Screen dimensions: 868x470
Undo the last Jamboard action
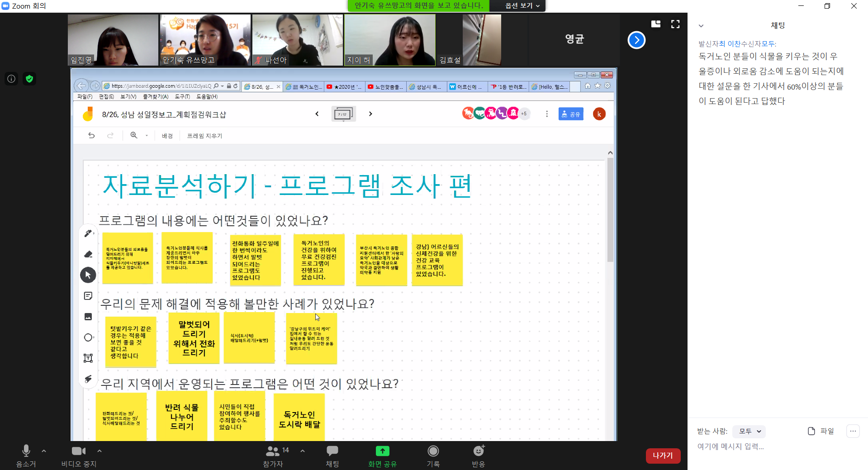tap(91, 135)
